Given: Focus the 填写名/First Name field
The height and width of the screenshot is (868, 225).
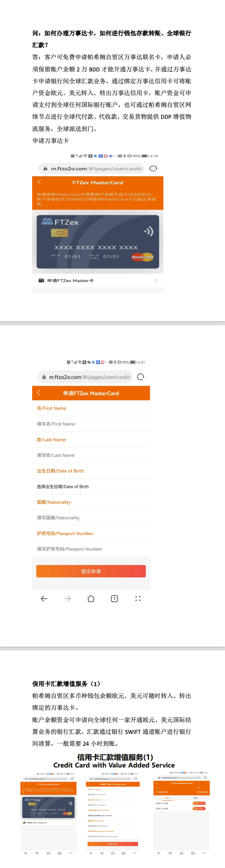Looking at the screenshot, I should (91, 424).
